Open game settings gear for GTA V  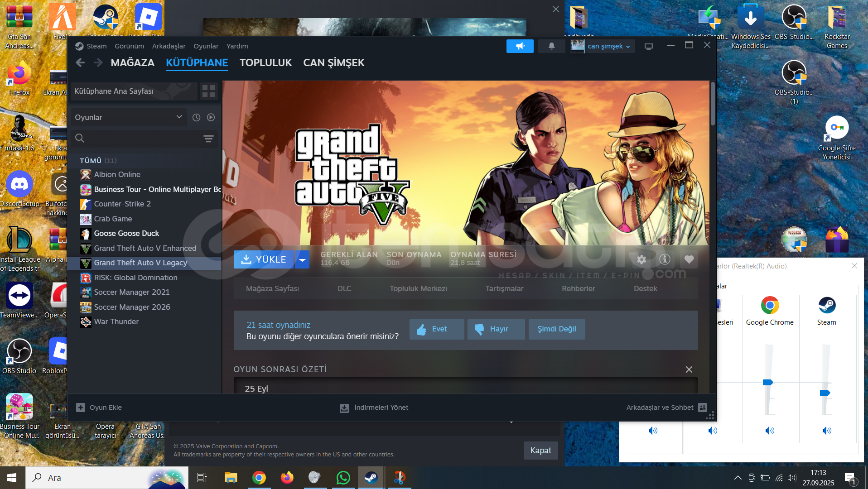click(641, 259)
